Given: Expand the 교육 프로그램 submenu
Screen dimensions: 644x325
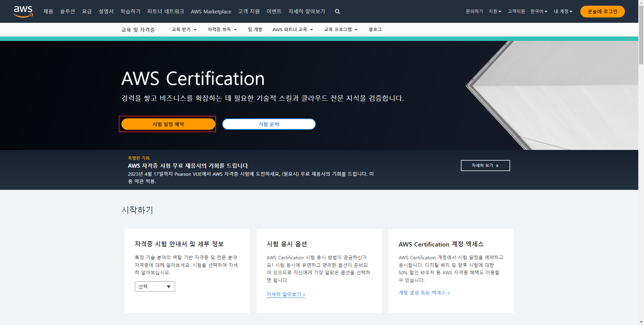Looking at the screenshot, I should click(x=341, y=30).
